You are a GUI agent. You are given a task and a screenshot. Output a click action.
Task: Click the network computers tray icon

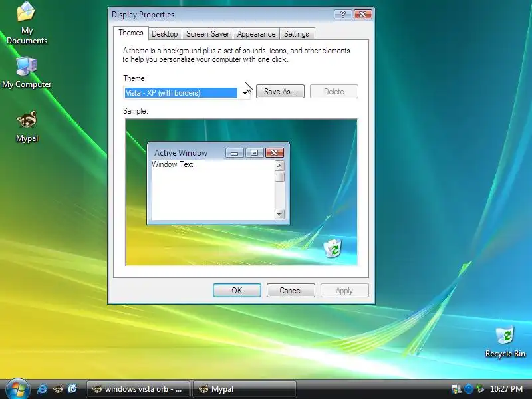456,389
